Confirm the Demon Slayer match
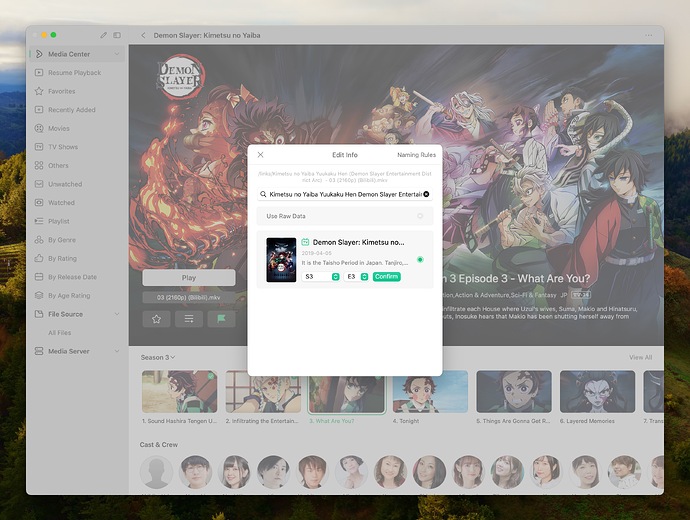This screenshot has height=520, width=690. click(387, 277)
